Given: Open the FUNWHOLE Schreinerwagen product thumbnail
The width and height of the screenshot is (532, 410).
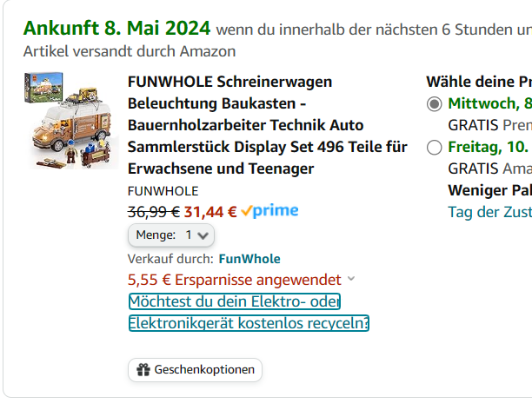Looking at the screenshot, I should point(71,122).
